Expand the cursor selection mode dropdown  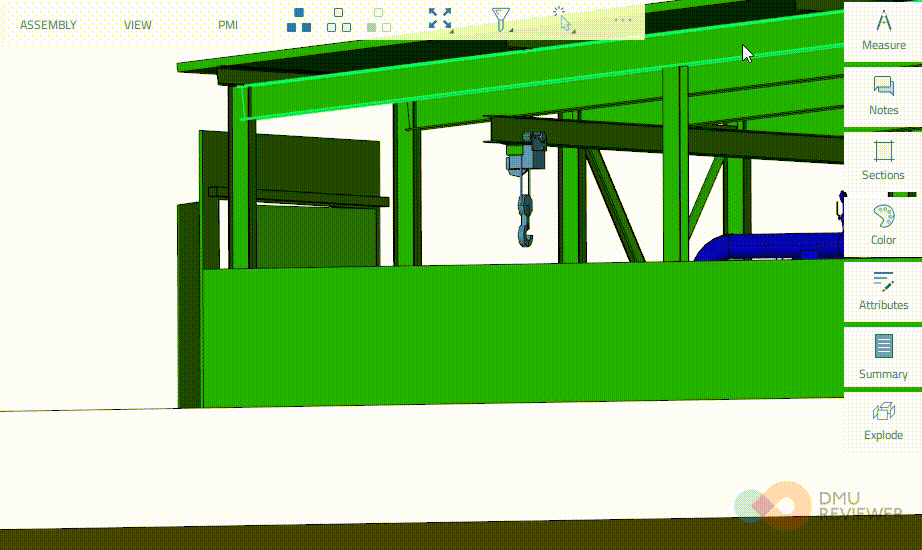tap(565, 20)
